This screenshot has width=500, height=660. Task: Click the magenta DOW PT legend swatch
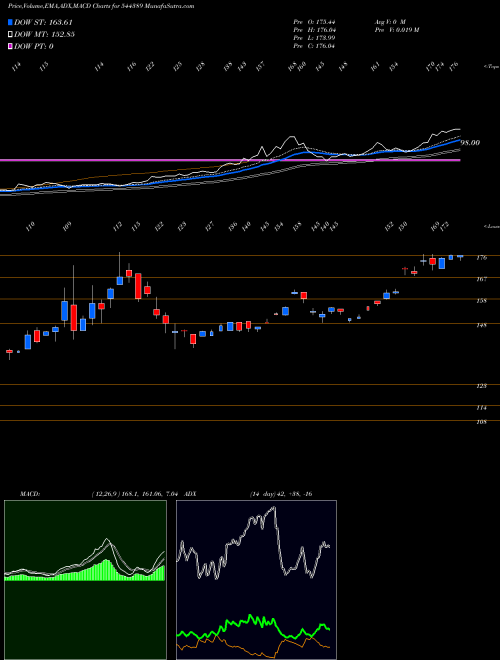coord(11,46)
